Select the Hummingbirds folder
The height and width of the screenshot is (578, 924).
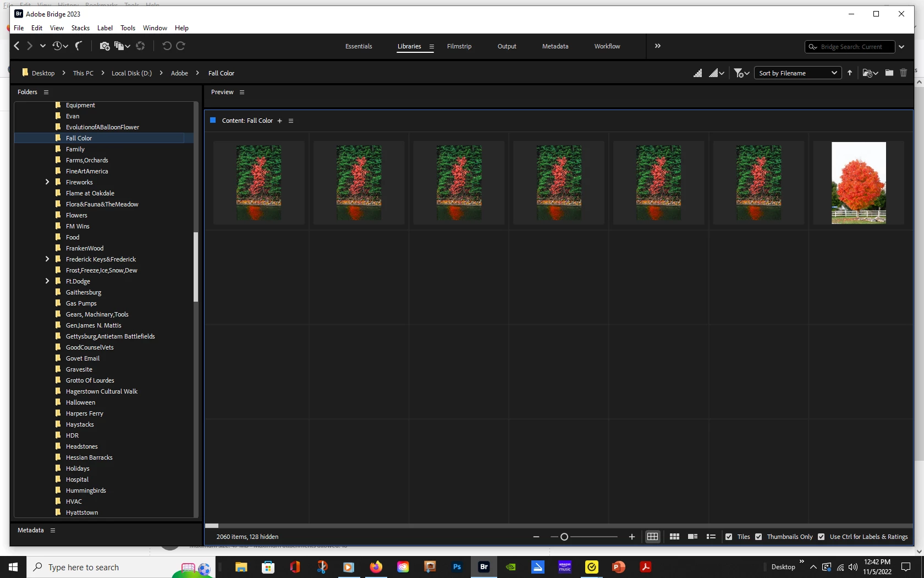pyautogui.click(x=86, y=490)
